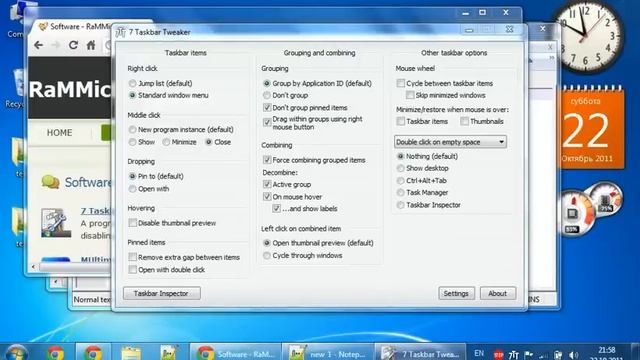Toggle Decombine Active group checkbox
This screenshot has width=640, height=360.
267,184
